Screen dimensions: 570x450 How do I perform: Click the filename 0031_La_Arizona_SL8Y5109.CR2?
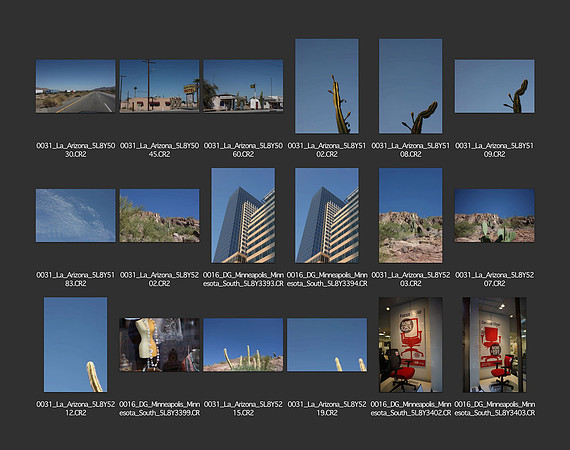click(x=494, y=150)
